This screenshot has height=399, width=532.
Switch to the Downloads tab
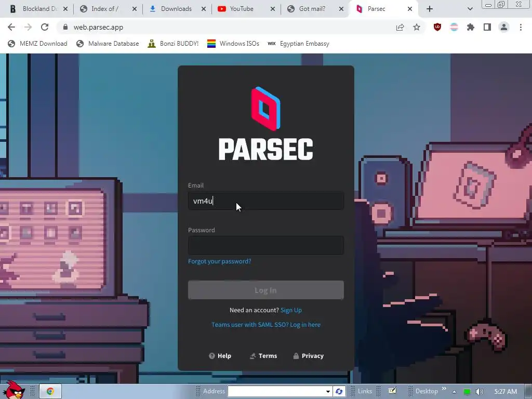click(176, 9)
